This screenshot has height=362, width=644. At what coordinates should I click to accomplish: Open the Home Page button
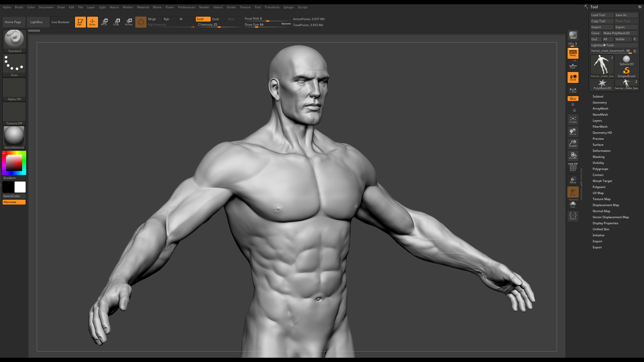coord(13,22)
